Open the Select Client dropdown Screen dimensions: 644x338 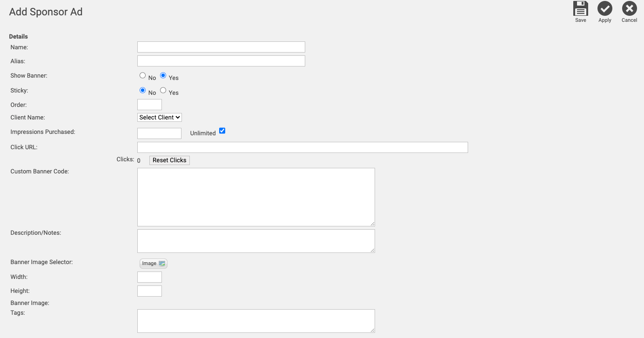159,117
